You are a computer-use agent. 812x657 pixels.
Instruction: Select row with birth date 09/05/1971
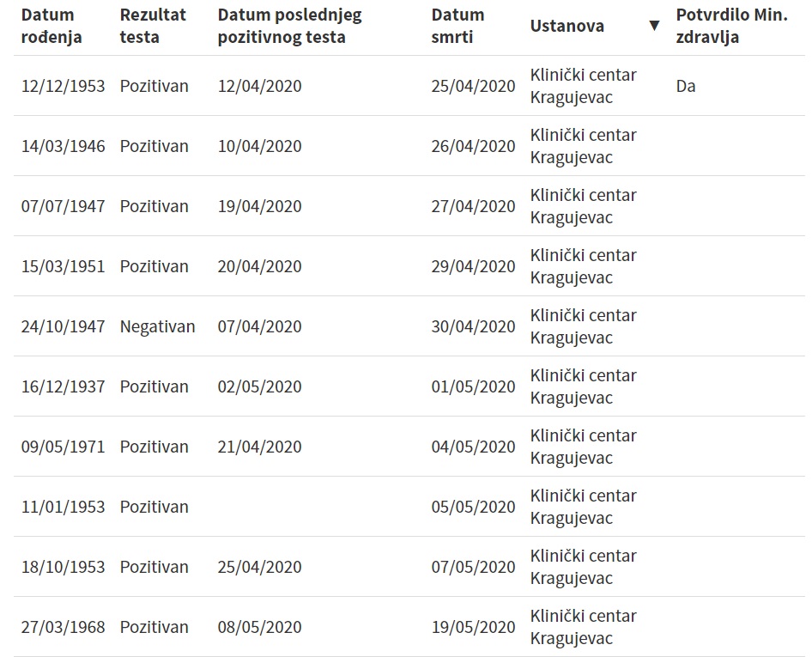pos(64,447)
